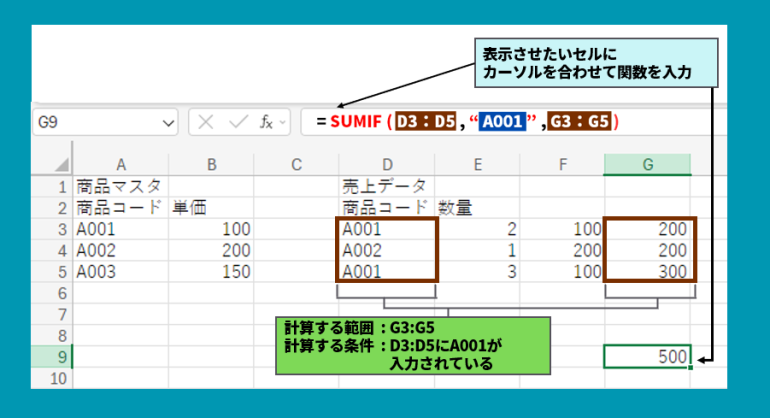Screen dimensions: 770x418
Task: Expand the Name Box dropdown arrow
Action: (x=169, y=122)
